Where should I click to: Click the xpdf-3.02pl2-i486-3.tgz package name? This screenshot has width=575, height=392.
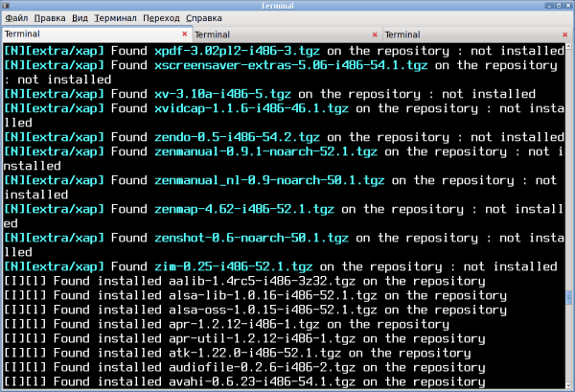237,51
